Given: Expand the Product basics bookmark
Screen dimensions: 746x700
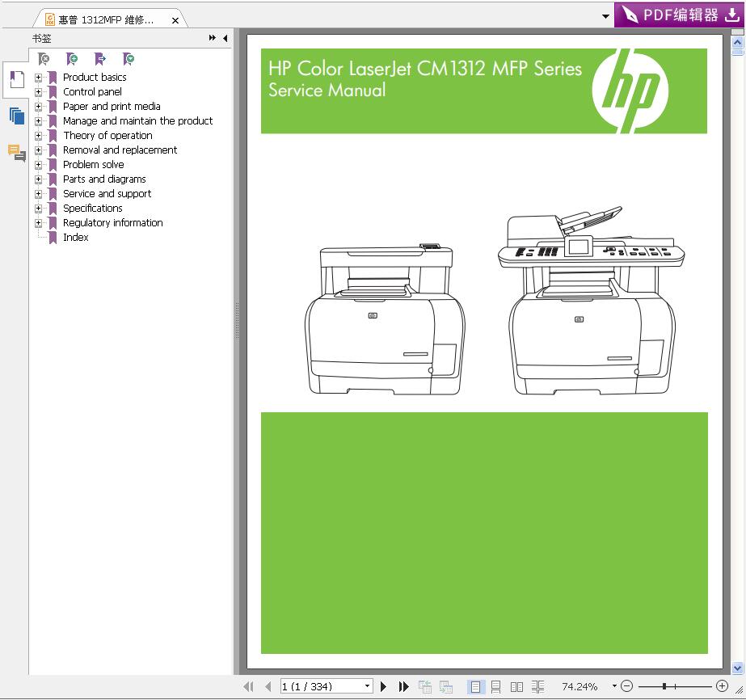Looking at the screenshot, I should click(38, 77).
